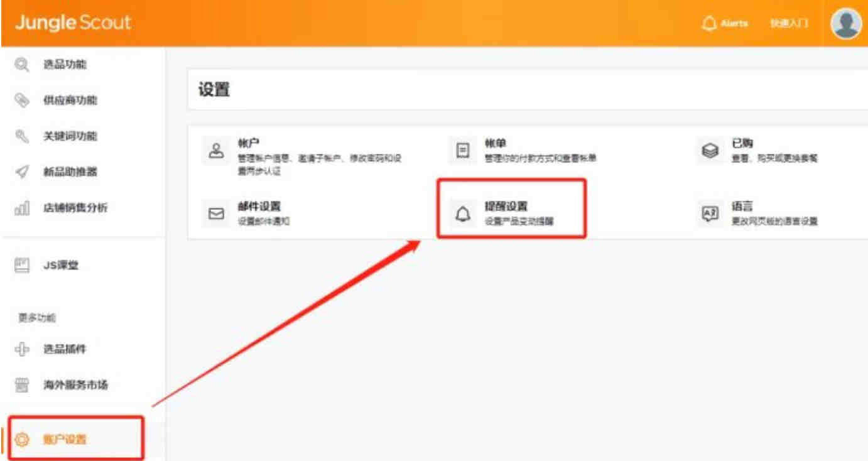Image resolution: width=868 pixels, height=461 pixels.
Task: Select 账户设置 in the sidebar
Action: tap(65, 440)
